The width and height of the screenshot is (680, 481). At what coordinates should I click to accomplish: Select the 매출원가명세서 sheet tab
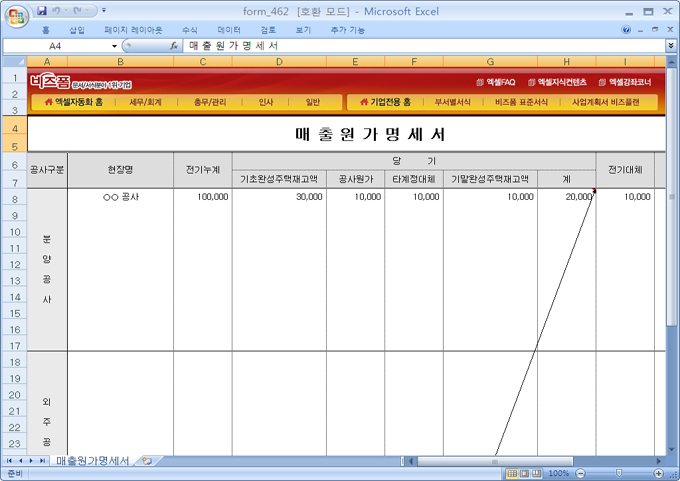coord(92,461)
